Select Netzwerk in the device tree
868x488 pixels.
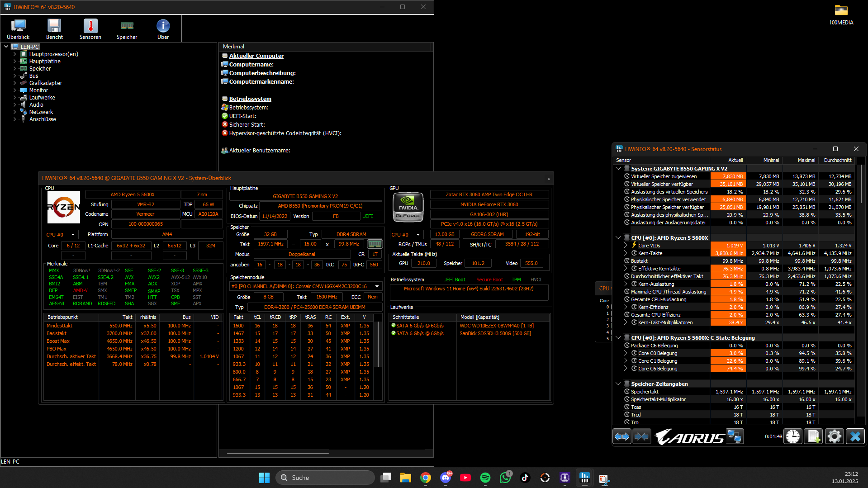(41, 112)
